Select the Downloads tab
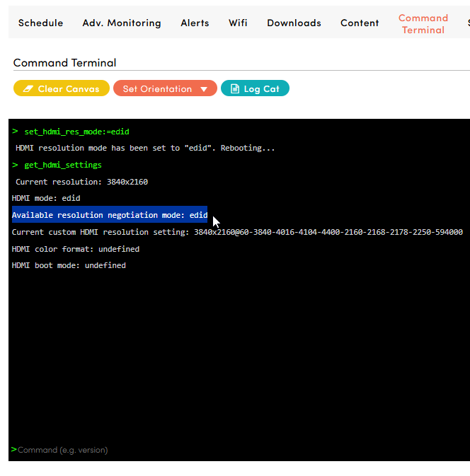The width and height of the screenshot is (470, 476). 294,23
